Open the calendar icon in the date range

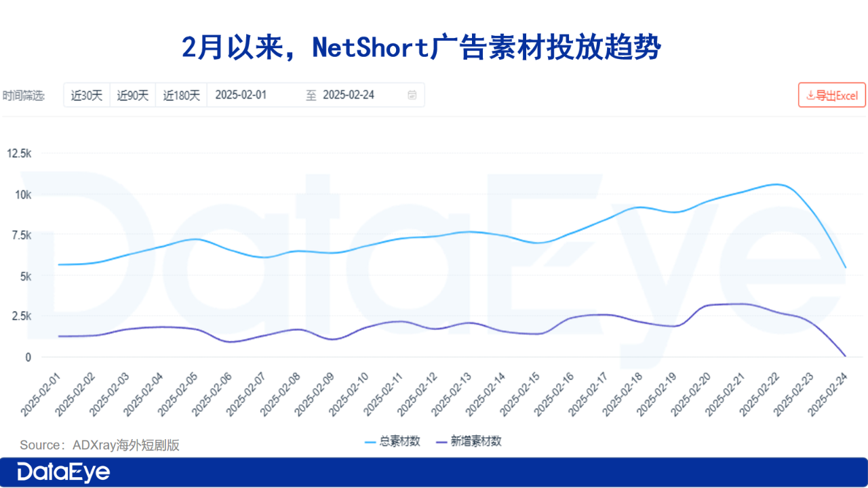(412, 95)
